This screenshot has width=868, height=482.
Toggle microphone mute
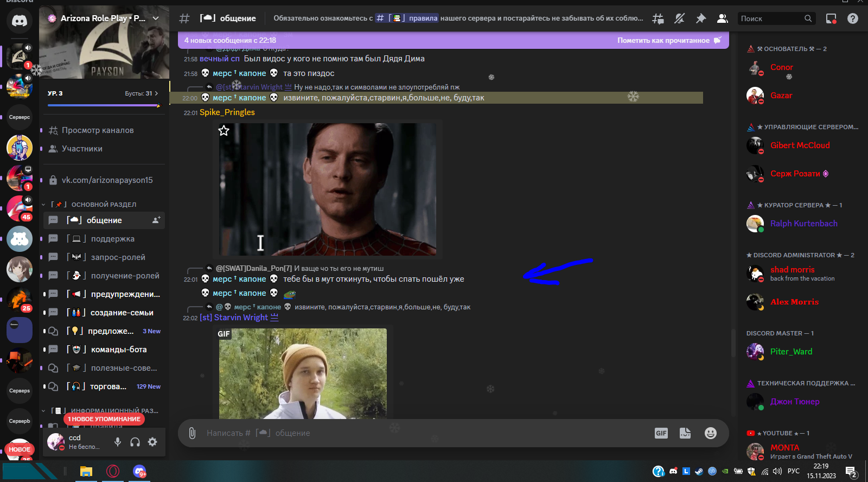(x=118, y=442)
